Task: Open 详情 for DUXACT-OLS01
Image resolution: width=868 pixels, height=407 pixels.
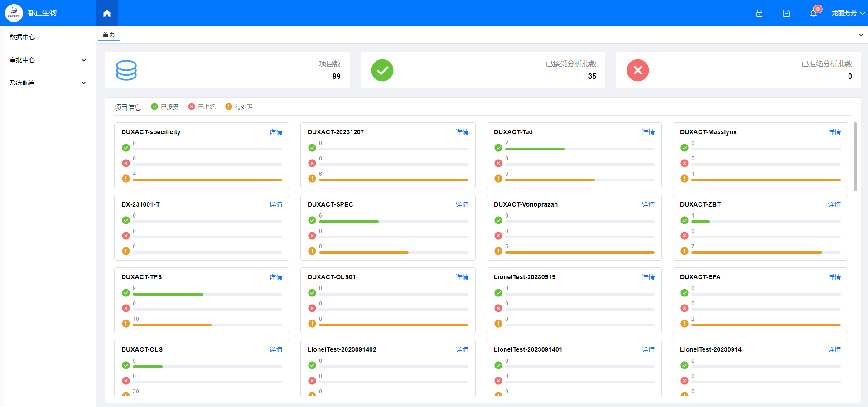Action: tap(462, 277)
